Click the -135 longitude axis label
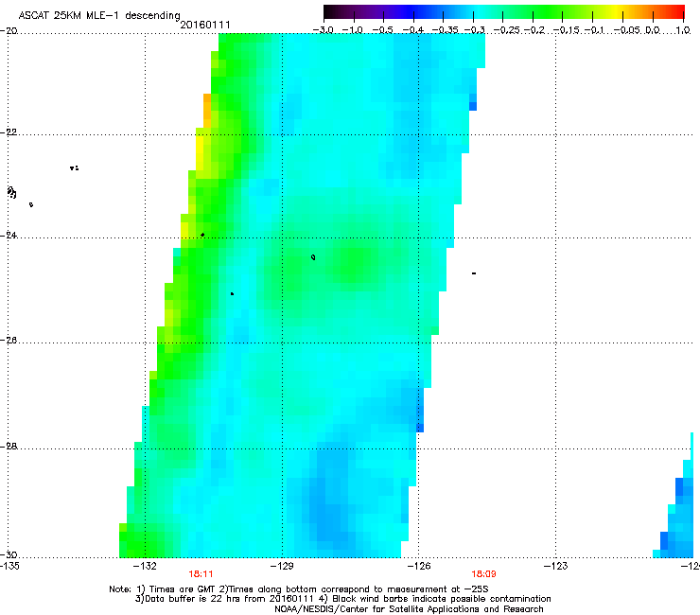This screenshot has width=700, height=615. 9,566
